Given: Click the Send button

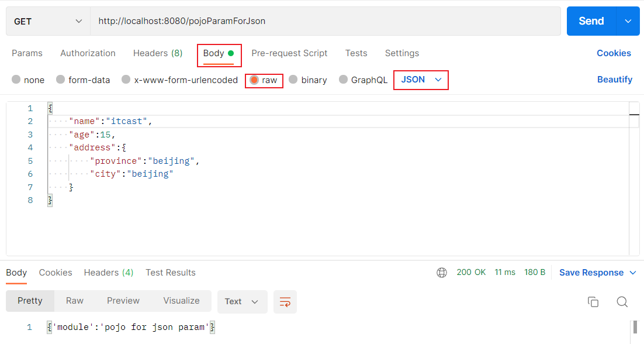Looking at the screenshot, I should tap(591, 21).
